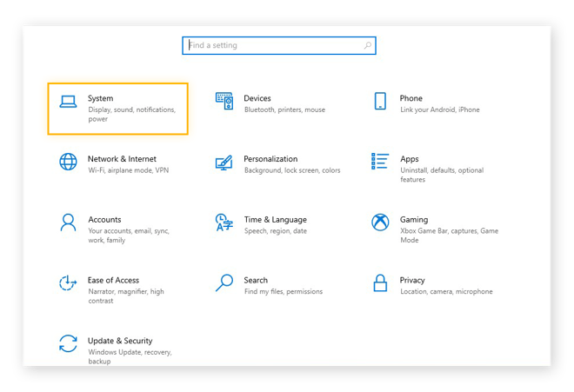The image size is (574, 392).
Task: Click 'Display, sound, notifications, power' description
Action: 132,114
